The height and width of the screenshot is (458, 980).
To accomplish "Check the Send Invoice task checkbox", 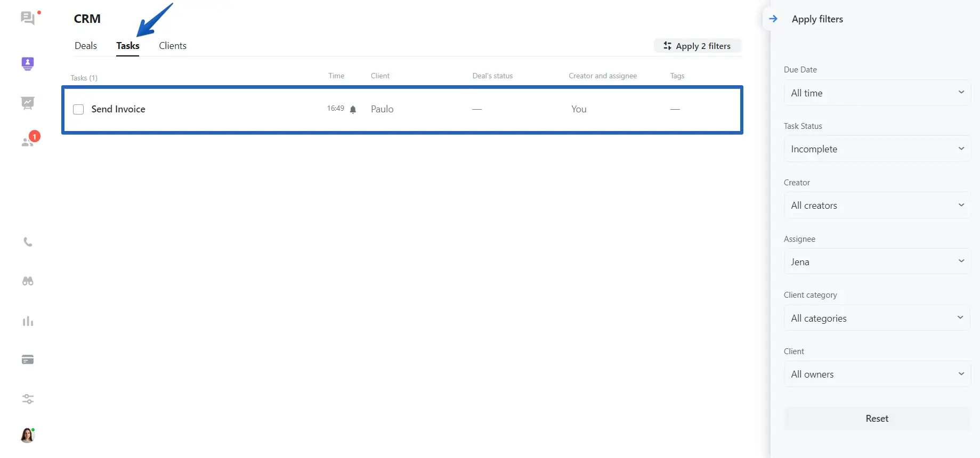I will click(78, 110).
